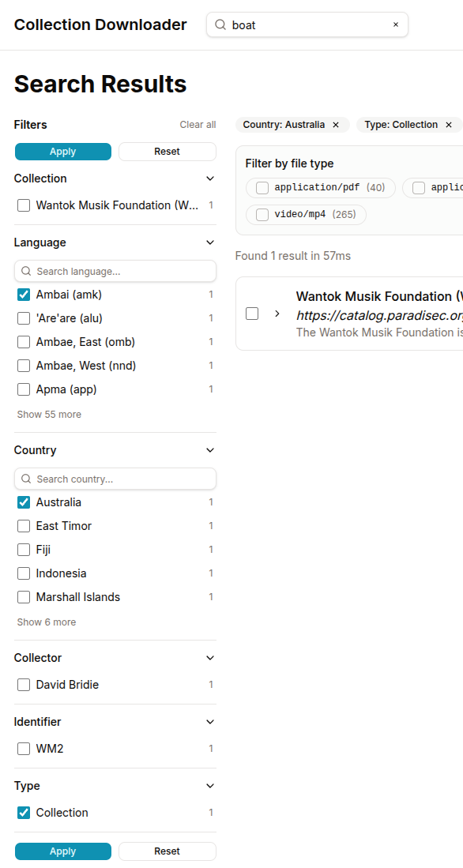
Task: Click the top Apply button
Action: click(63, 152)
